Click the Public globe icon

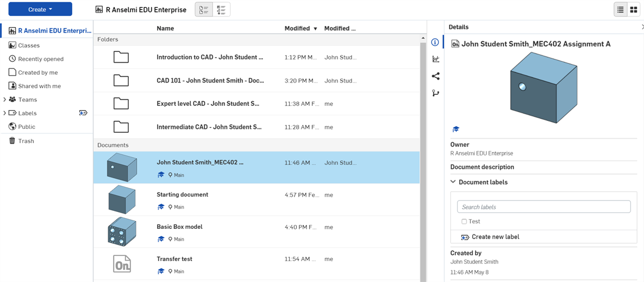pyautogui.click(x=12, y=127)
